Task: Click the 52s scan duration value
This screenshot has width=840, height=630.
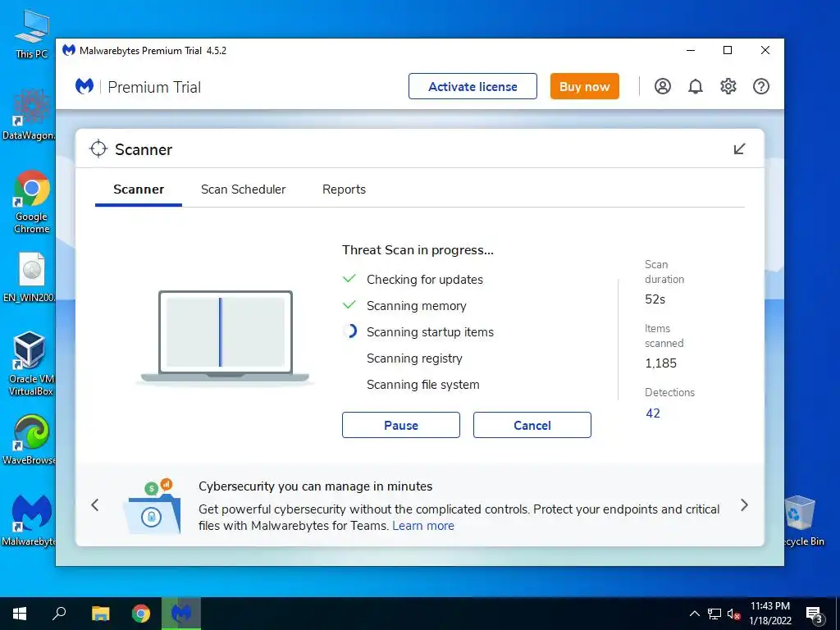Action: pyautogui.click(x=655, y=299)
